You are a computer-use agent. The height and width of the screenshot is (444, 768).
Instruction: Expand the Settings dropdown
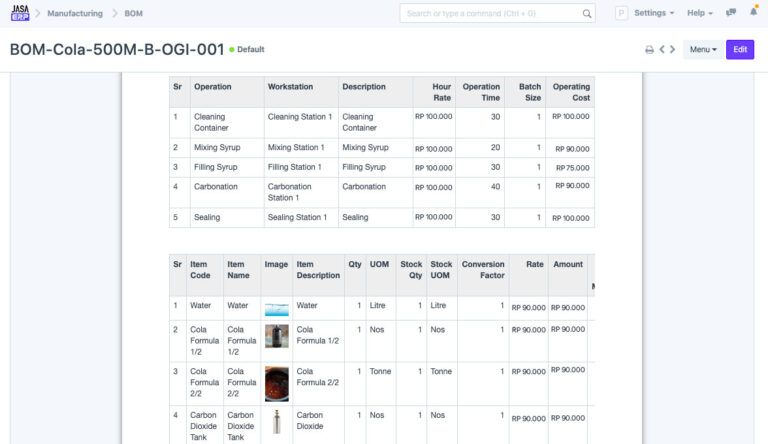point(654,13)
